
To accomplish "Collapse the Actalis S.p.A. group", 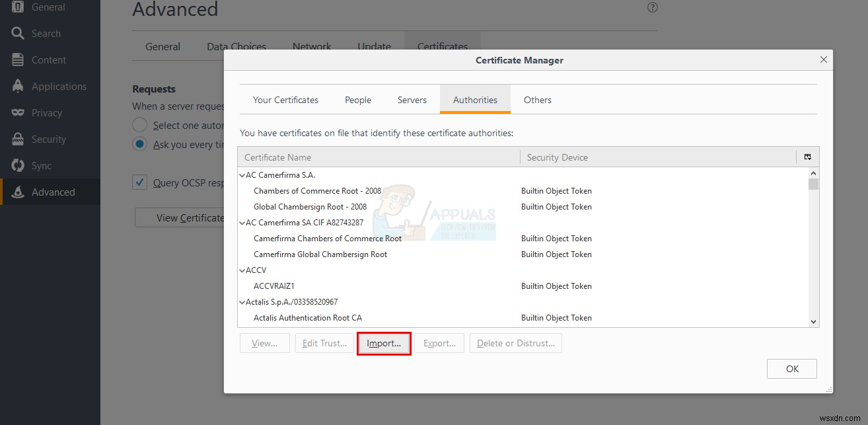I will click(x=242, y=301).
